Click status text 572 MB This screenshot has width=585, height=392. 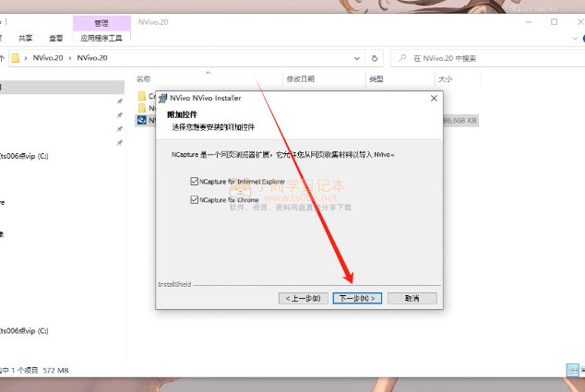coord(55,371)
